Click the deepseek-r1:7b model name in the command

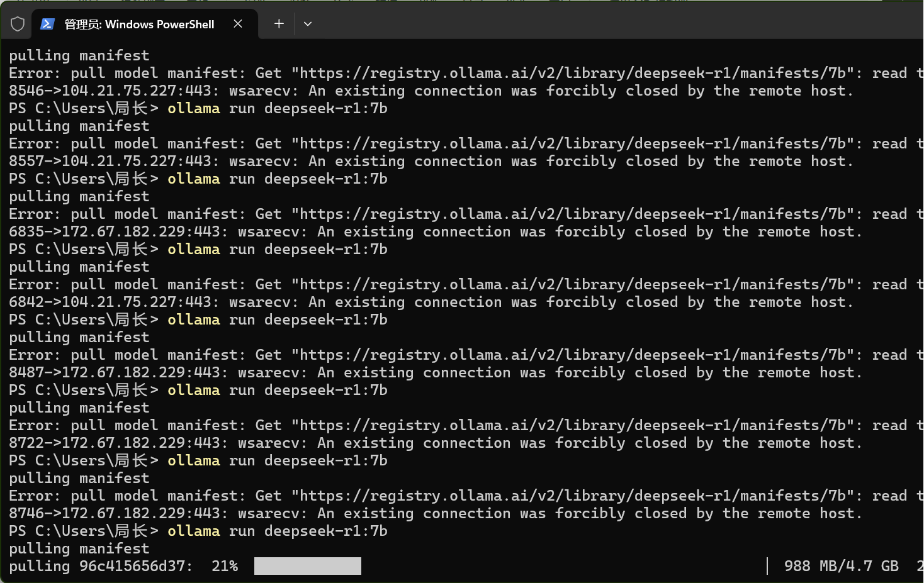pos(326,531)
